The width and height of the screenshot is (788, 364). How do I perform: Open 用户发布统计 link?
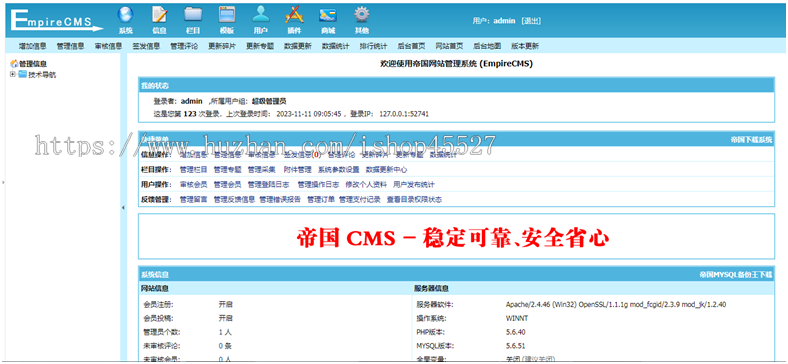pos(414,185)
